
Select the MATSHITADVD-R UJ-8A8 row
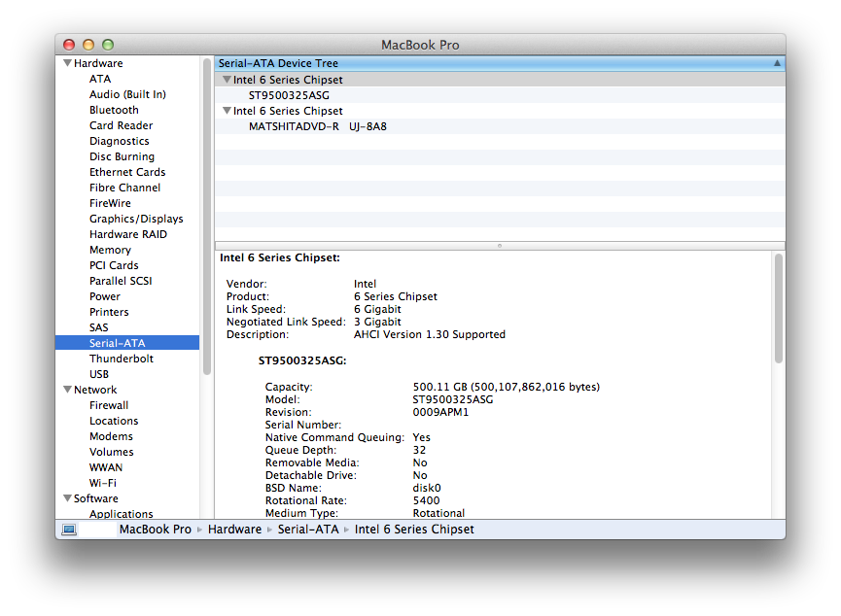pos(500,126)
